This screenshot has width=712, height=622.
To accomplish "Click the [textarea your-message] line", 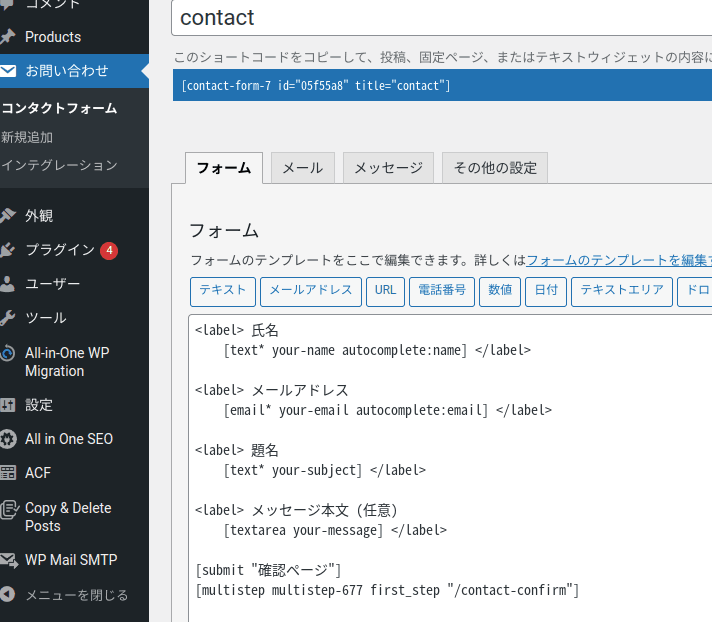I will click(x=335, y=530).
